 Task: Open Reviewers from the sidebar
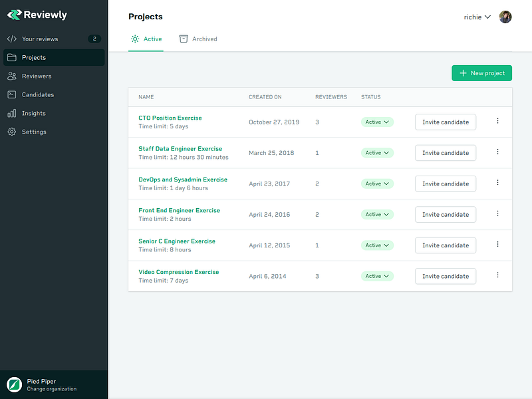click(x=54, y=76)
